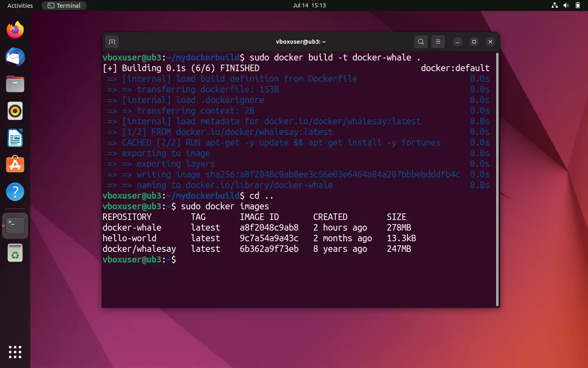Launch Firefox from the dock
588x368 pixels.
pyautogui.click(x=15, y=30)
